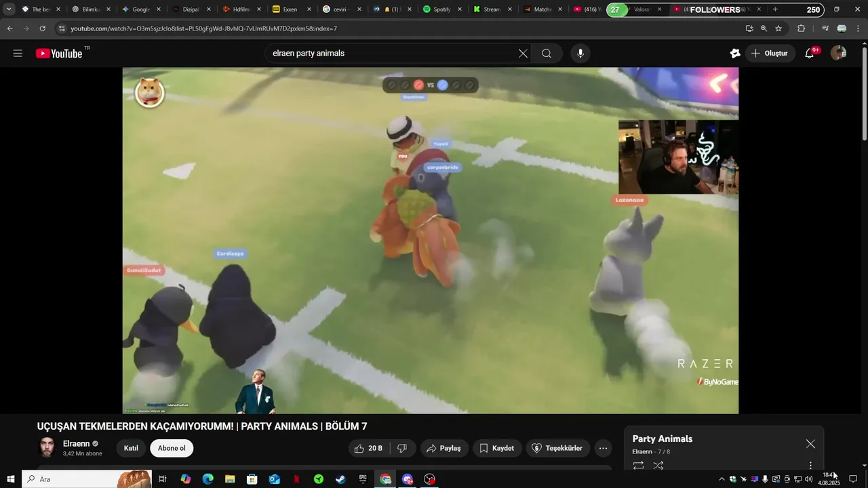Open Copilot from taskbar
Viewport: 868px width, 488px height.
[x=186, y=479]
